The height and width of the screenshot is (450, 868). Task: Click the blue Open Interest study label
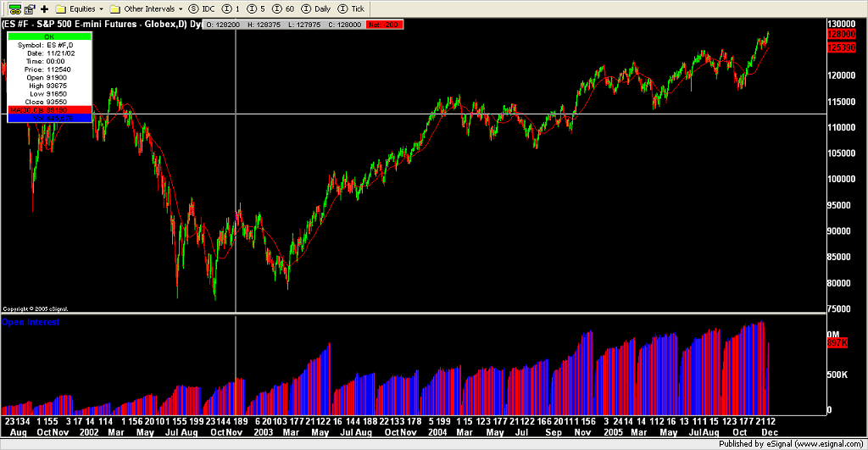tap(31, 322)
